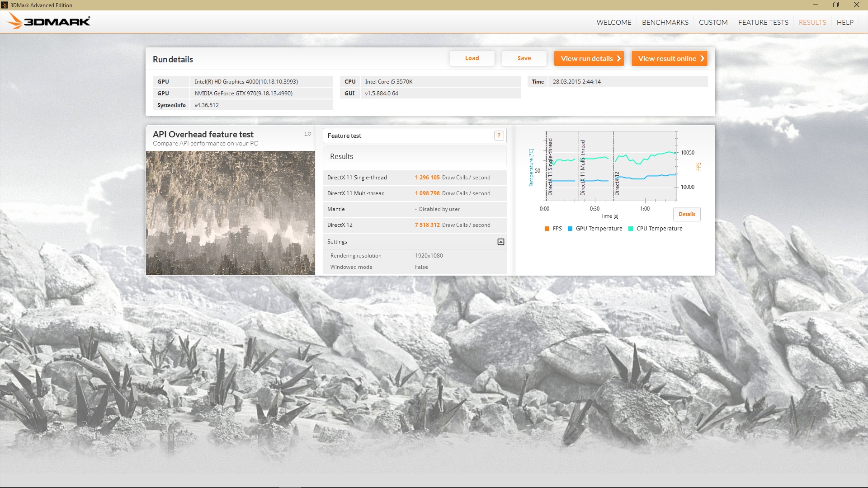Open the HELP tab
Screen dimensions: 868x488
pyautogui.click(x=844, y=22)
